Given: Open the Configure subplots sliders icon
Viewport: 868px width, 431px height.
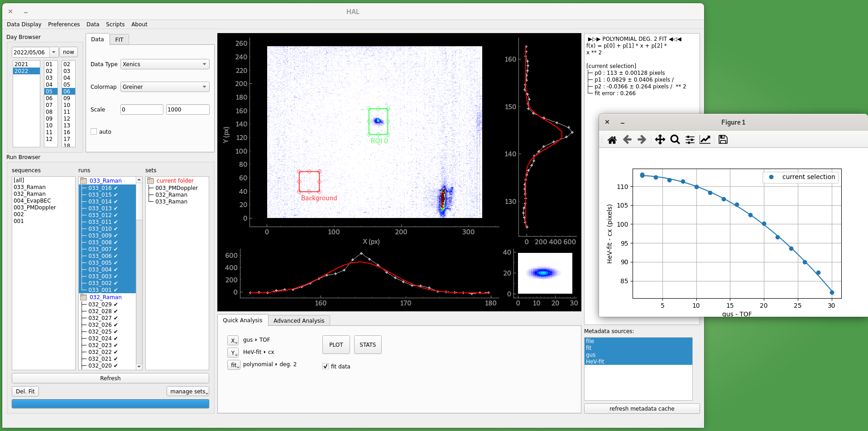Looking at the screenshot, I should tap(690, 140).
